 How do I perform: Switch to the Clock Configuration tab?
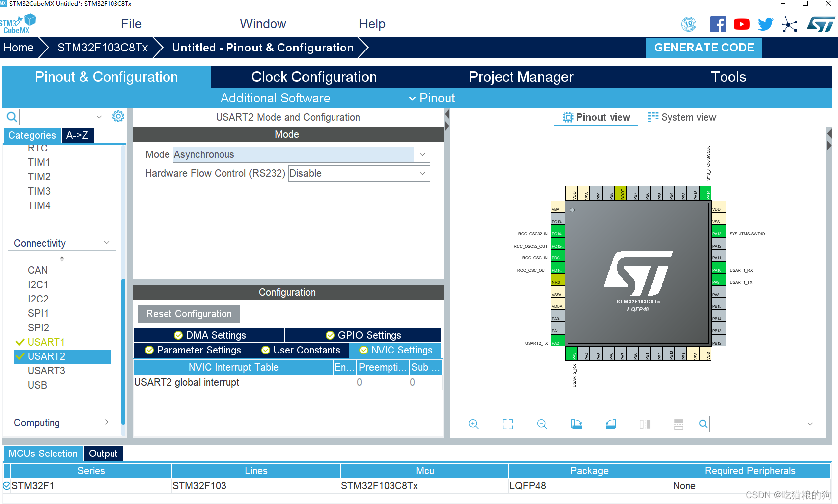314,77
